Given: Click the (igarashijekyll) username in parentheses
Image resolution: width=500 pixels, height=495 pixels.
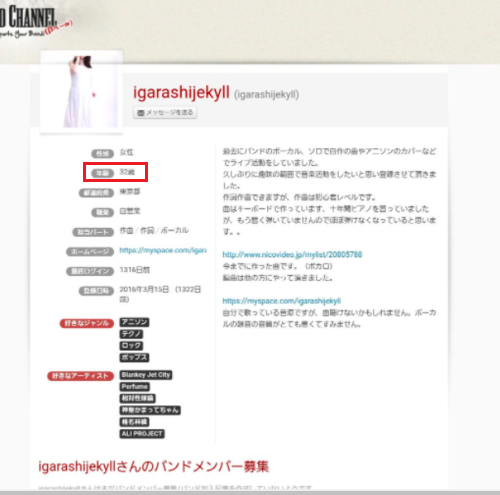Looking at the screenshot, I should point(266,95).
